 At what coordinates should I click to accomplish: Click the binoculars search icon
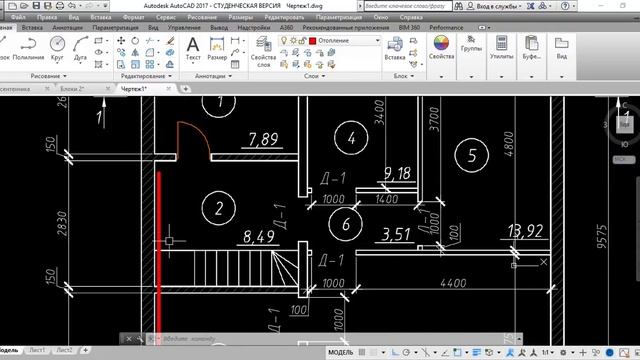click(459, 6)
